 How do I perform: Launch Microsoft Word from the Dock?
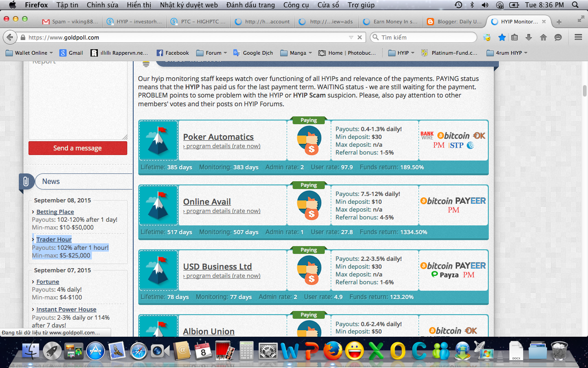pyautogui.click(x=290, y=351)
